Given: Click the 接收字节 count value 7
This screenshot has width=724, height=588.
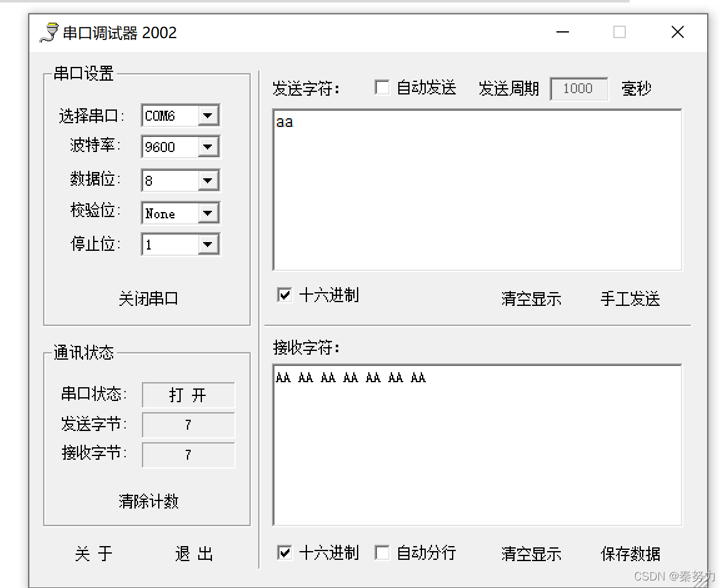Looking at the screenshot, I should [188, 455].
